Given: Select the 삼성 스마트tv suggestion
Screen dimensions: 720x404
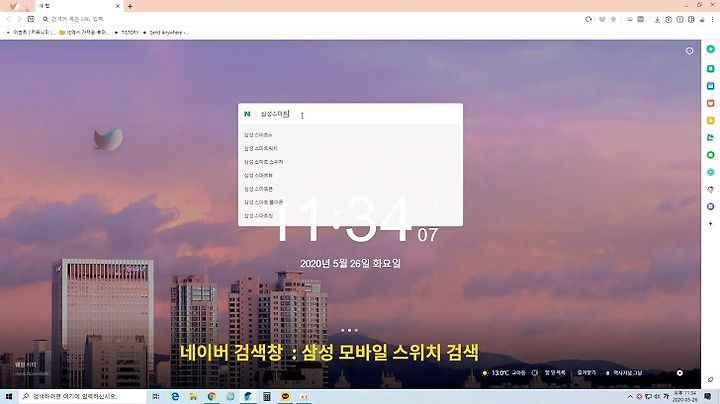Looking at the screenshot, I should [x=258, y=135].
